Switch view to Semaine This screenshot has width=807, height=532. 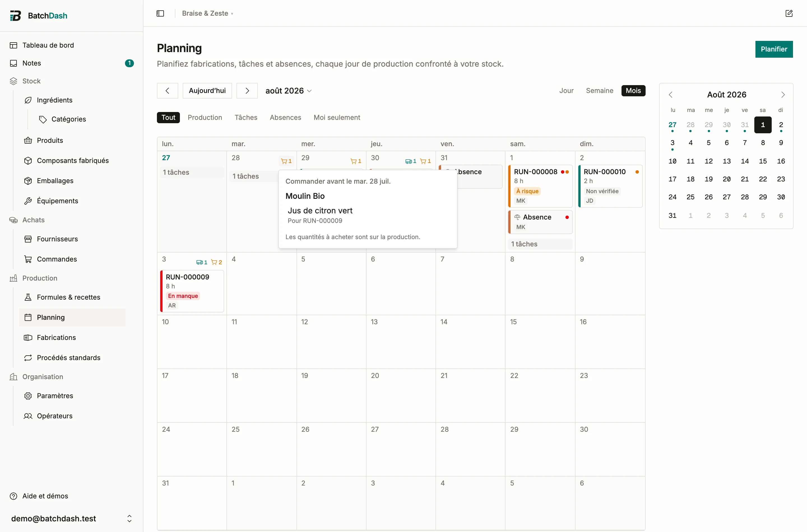(600, 91)
